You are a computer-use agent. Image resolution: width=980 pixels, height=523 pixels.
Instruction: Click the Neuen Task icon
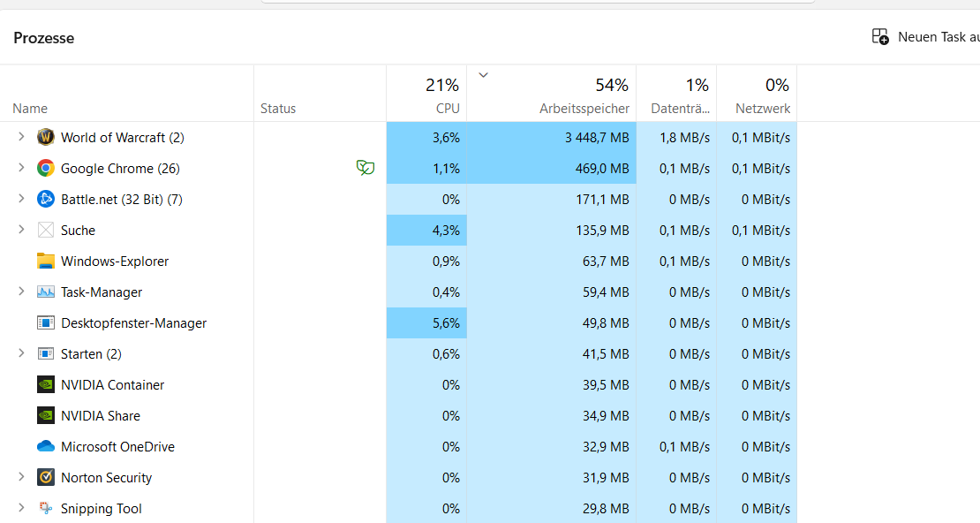click(x=880, y=37)
